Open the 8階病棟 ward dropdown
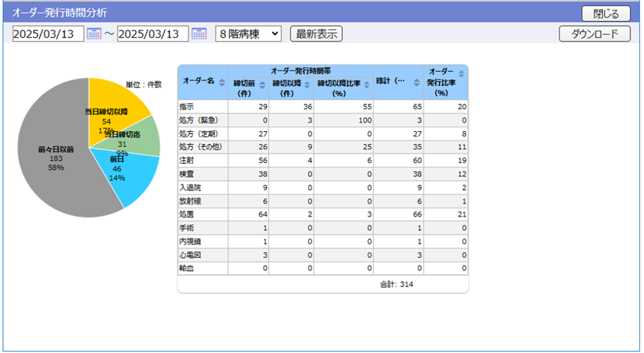 tap(248, 34)
